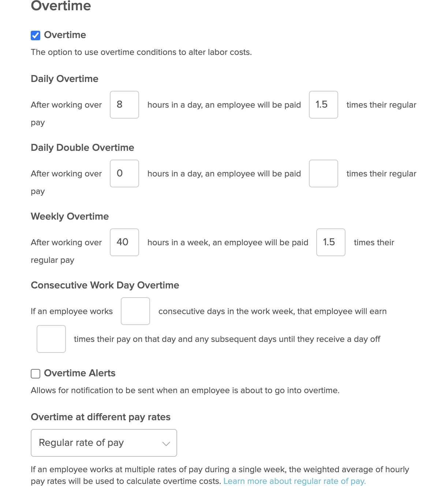Image resolution: width=448 pixels, height=500 pixels.
Task: Click the Overtime at different pay rates heading
Action: (101, 417)
